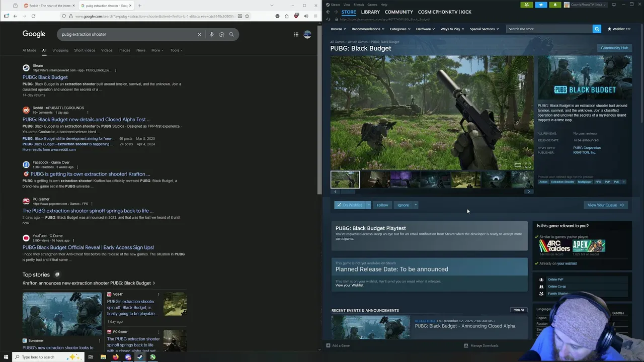Open Steam friends green button
This screenshot has height=362, width=644.
tap(527, 5)
